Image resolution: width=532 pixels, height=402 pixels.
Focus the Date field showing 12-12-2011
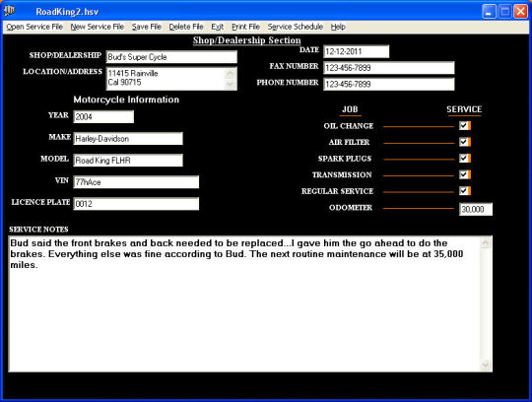pos(357,51)
